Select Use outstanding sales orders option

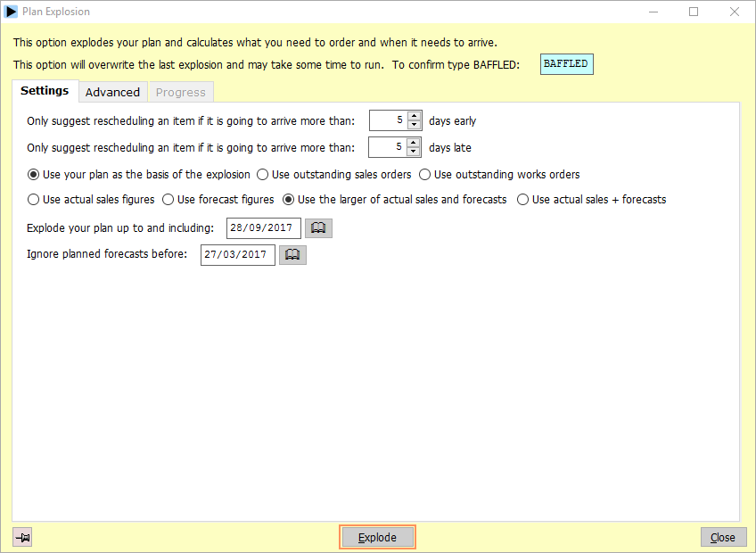334,175
